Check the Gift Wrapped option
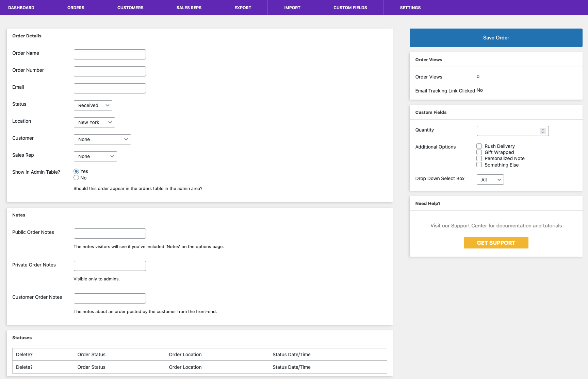Viewport: 588px width, 379px height. (479, 152)
